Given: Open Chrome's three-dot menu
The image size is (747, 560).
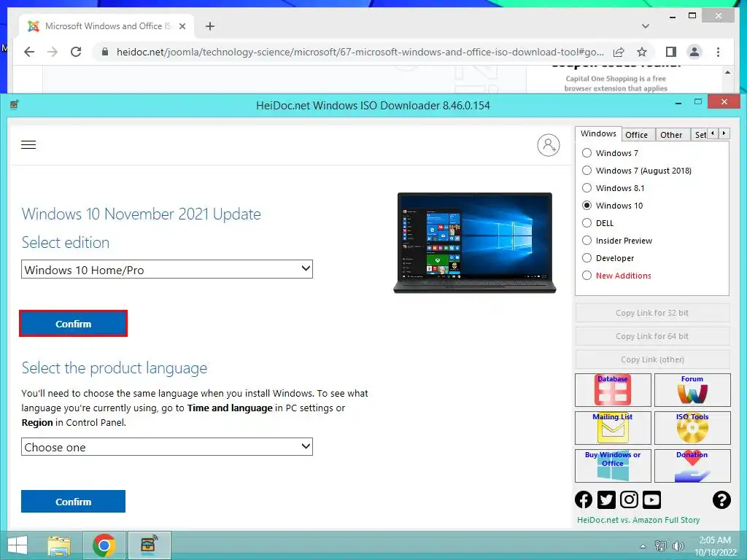Looking at the screenshot, I should [x=718, y=52].
